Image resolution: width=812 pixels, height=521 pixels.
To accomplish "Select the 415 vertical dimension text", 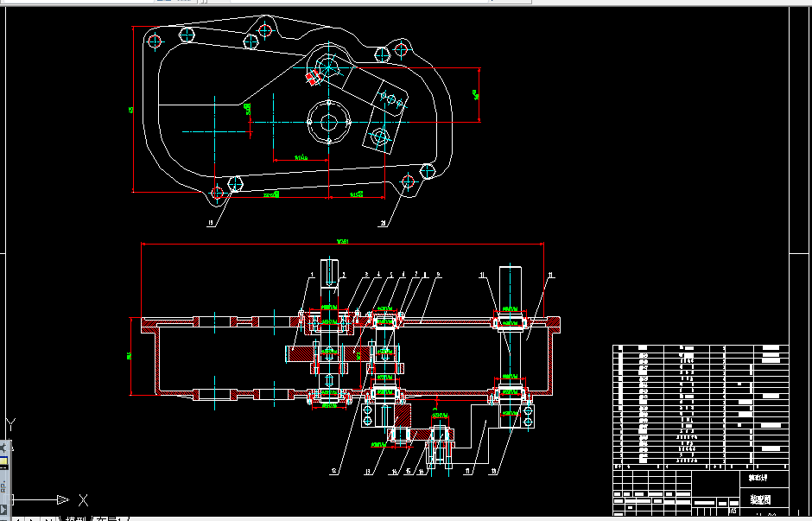I will tap(131, 111).
